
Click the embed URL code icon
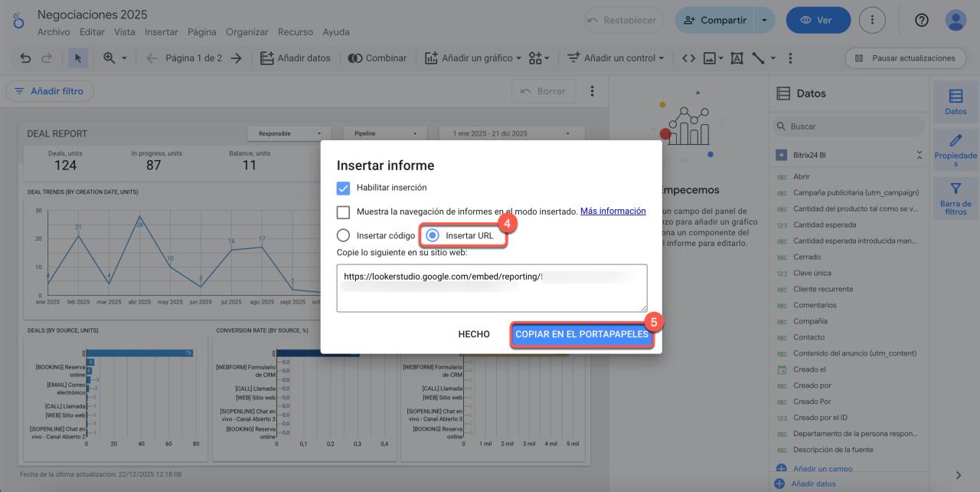pyautogui.click(x=688, y=58)
